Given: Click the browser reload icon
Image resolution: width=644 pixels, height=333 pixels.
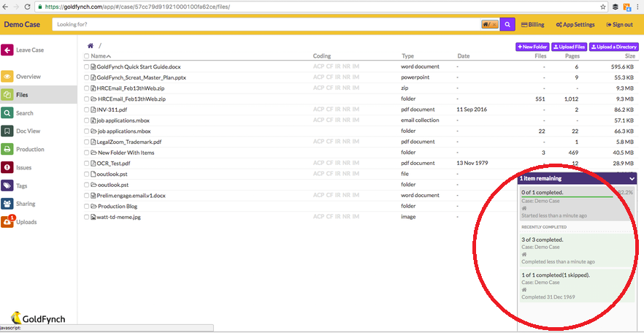Looking at the screenshot, I should coord(27,7).
